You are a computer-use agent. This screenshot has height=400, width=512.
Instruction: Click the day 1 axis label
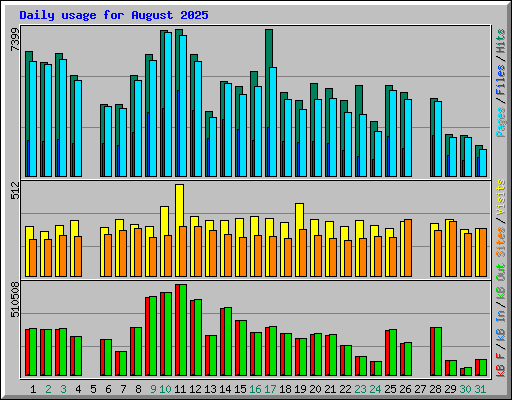click(x=33, y=389)
